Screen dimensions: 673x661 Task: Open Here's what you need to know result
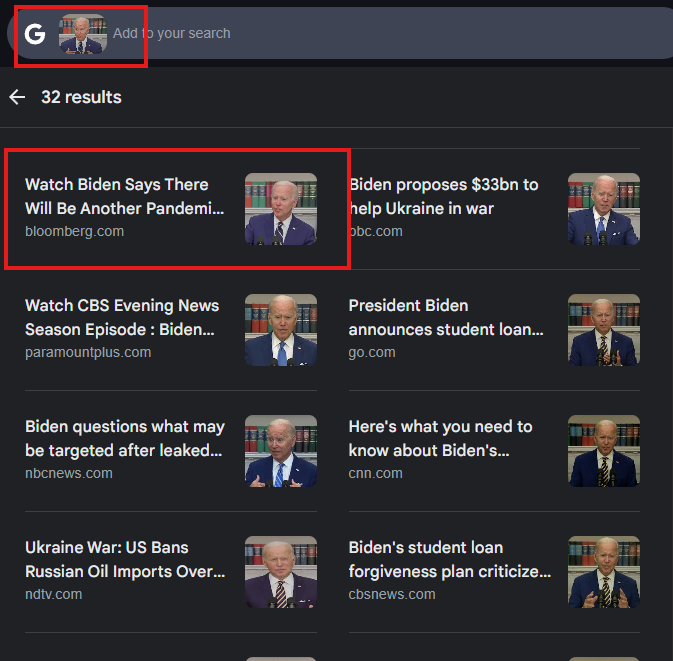click(494, 451)
